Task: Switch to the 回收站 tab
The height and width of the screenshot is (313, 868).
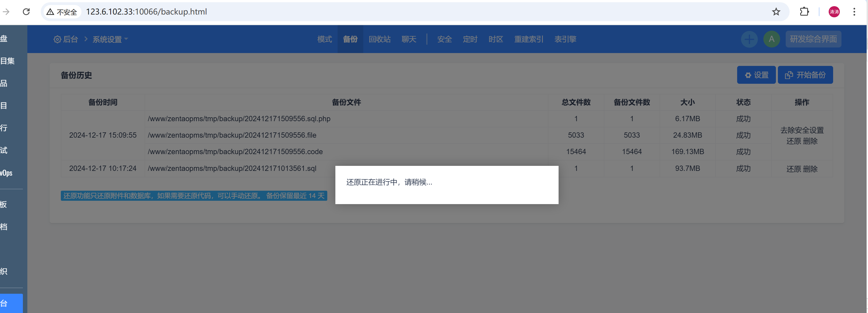Action: point(379,39)
